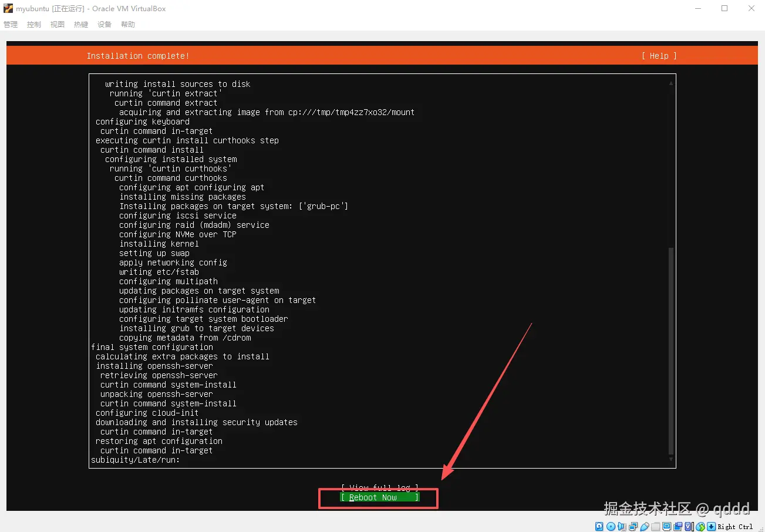Image resolution: width=765 pixels, height=532 pixels.
Task: Open the 帮助 menu
Action: coord(128,25)
